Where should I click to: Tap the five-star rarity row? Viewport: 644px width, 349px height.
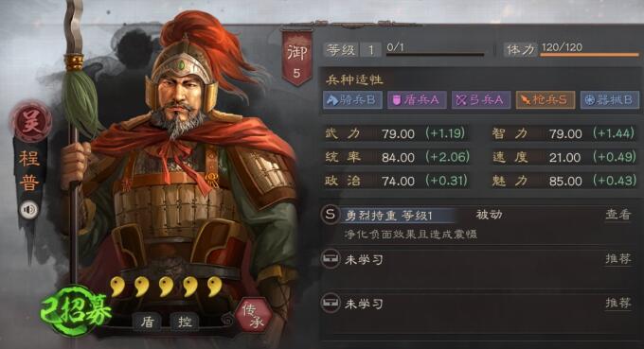[x=167, y=287]
